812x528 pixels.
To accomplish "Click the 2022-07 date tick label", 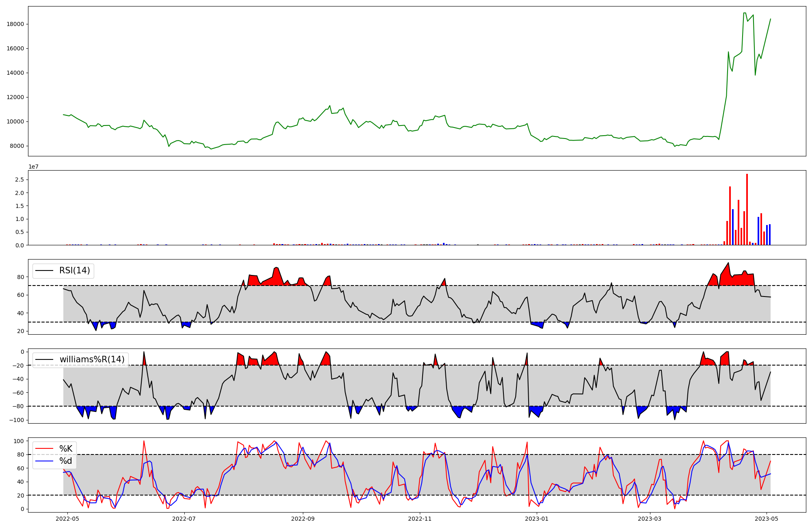I will (x=184, y=519).
